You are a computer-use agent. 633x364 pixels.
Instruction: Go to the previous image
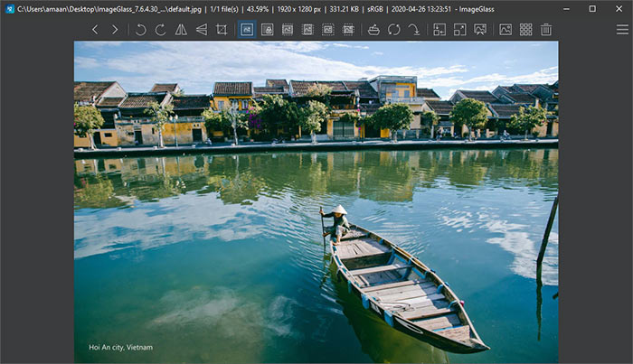point(95,30)
